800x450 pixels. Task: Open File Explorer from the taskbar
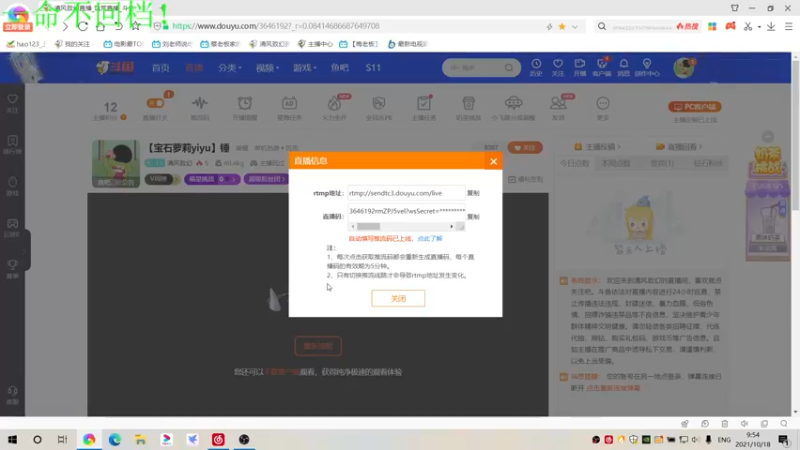click(x=140, y=439)
